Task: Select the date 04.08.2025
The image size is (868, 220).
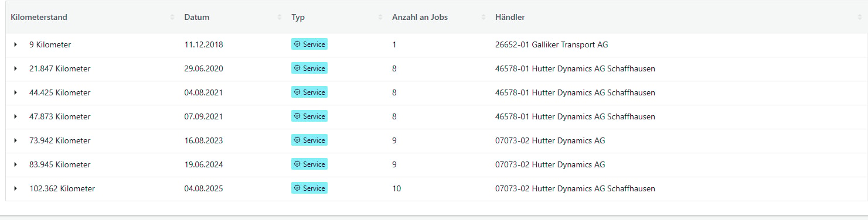Action: (x=203, y=188)
